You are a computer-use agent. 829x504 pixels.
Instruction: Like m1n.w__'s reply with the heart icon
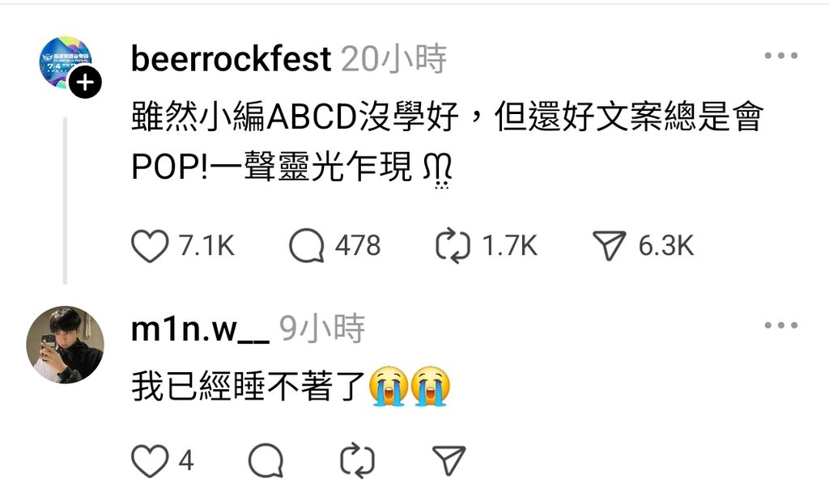pyautogui.click(x=150, y=460)
